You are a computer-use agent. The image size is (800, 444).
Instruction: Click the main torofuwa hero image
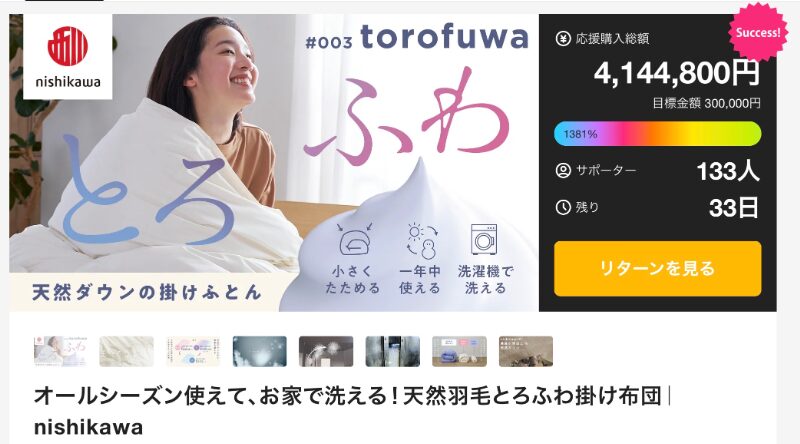(x=273, y=163)
